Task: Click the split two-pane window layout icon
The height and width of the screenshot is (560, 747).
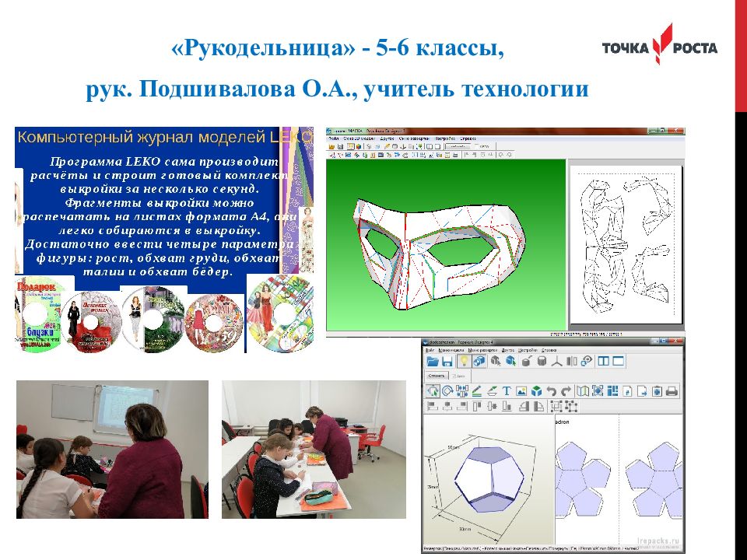Action: click(x=605, y=361)
